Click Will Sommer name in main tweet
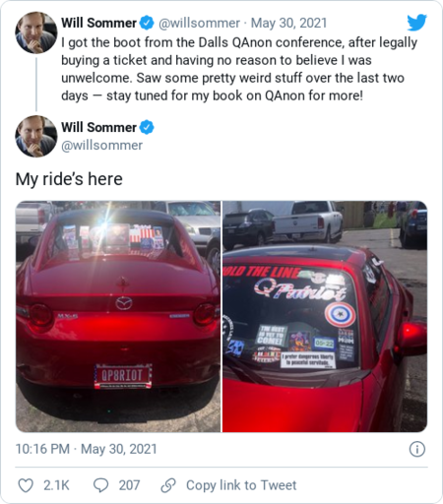Screen dimensions: 443x504 point(98,127)
